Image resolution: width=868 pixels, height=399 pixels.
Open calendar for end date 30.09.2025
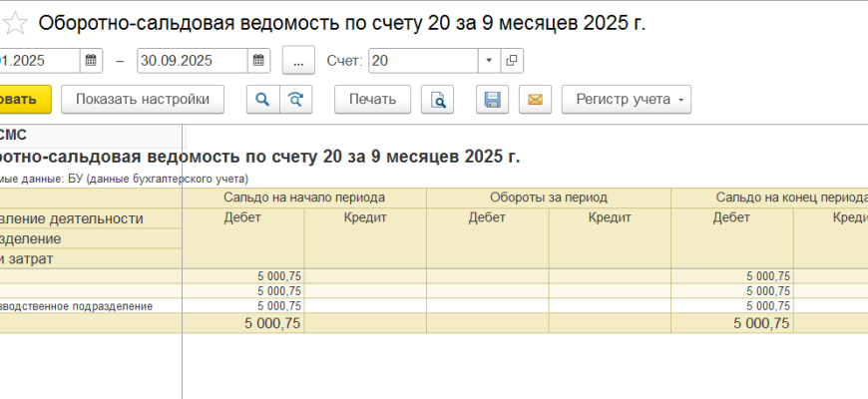click(259, 61)
